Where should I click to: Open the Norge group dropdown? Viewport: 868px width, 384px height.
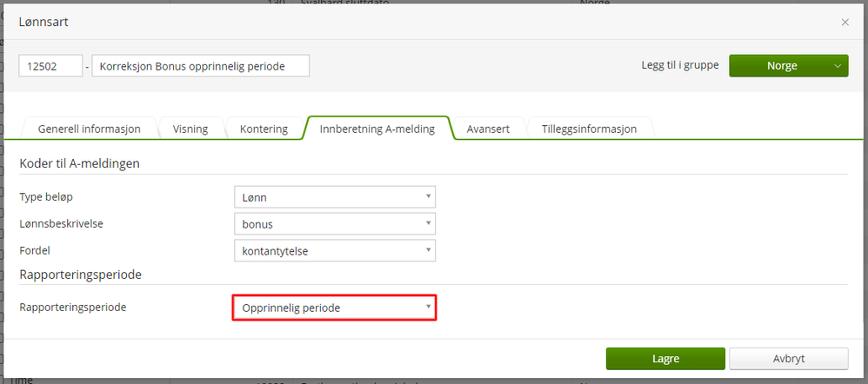788,66
